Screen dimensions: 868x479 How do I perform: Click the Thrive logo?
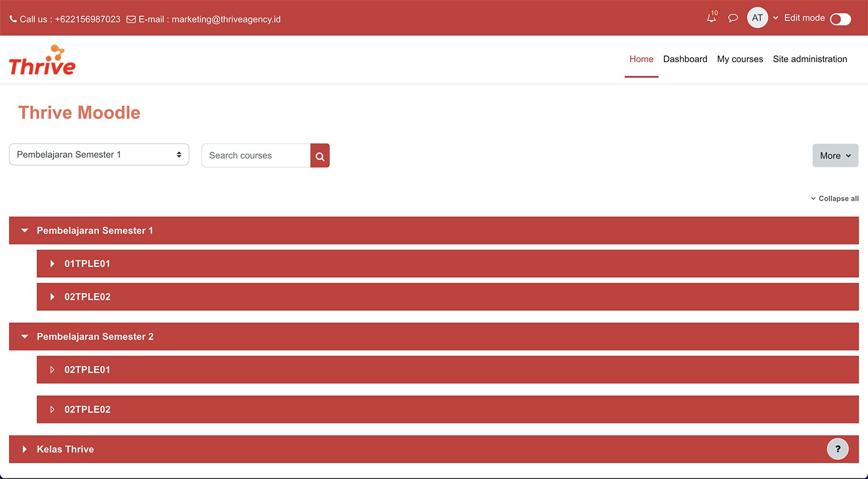pyautogui.click(x=42, y=60)
